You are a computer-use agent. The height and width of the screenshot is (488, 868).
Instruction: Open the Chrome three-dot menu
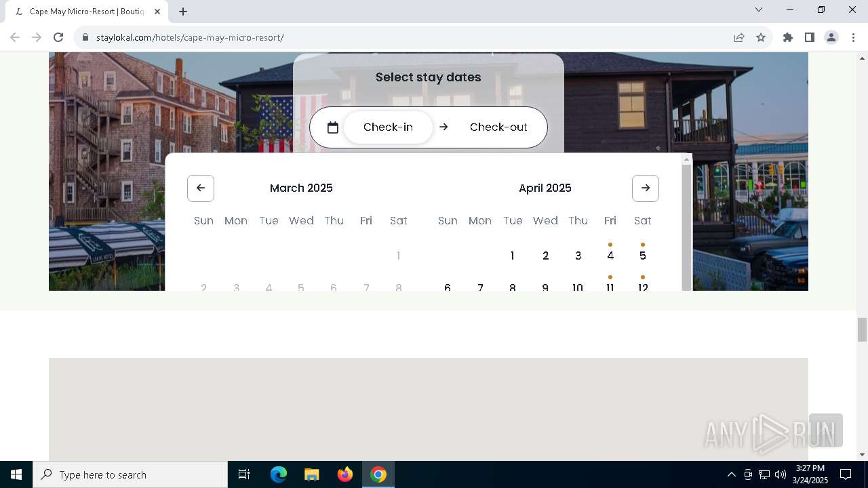coord(853,37)
